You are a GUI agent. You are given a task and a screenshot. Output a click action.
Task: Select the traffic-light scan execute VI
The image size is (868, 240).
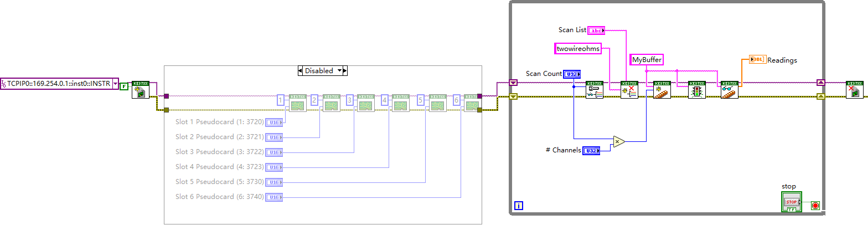[x=696, y=90]
